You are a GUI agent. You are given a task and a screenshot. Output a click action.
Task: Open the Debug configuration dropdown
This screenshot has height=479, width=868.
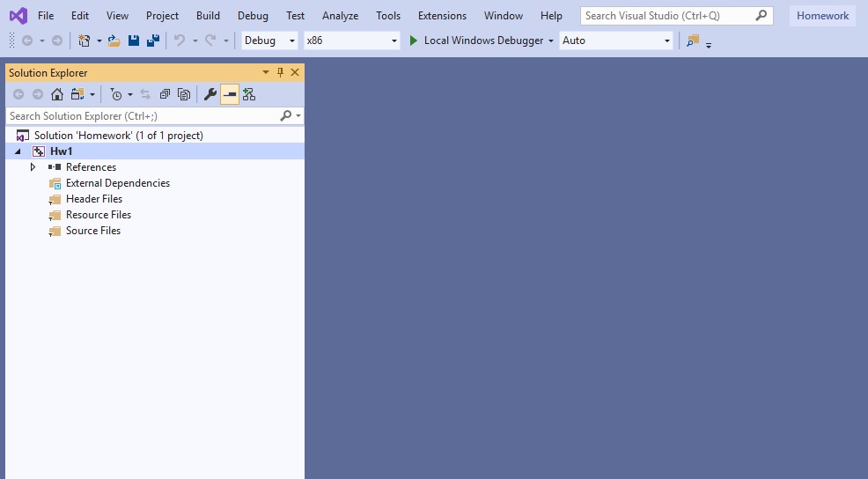point(269,41)
